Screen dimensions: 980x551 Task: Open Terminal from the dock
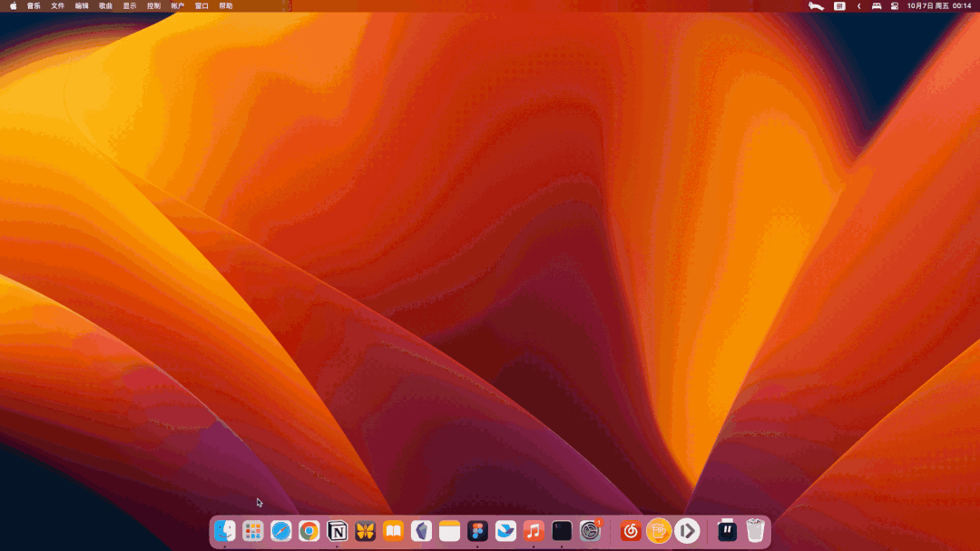[x=562, y=531]
